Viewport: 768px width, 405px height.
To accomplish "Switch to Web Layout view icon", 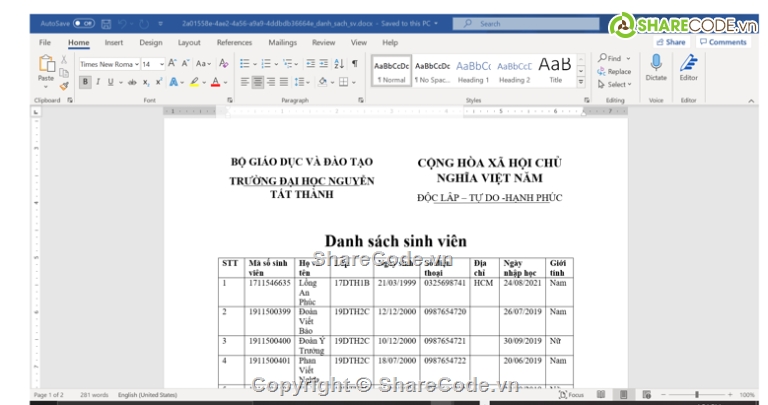I will point(647,395).
